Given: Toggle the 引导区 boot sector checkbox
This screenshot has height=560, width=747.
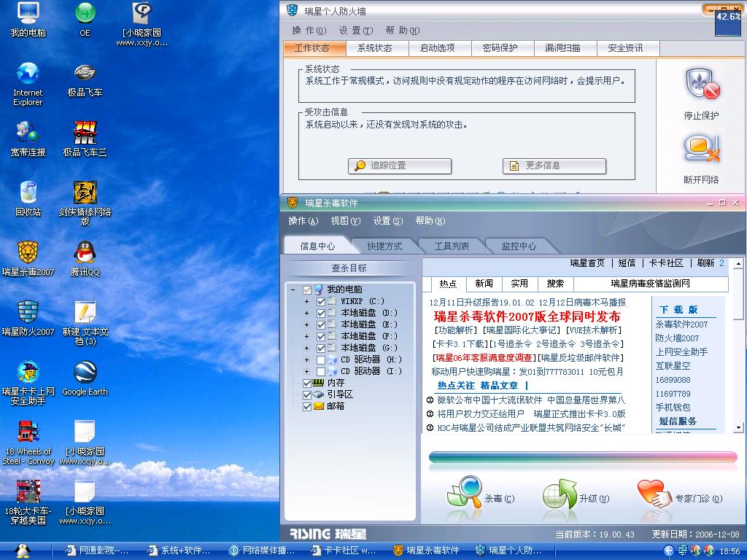Looking at the screenshot, I should tap(307, 394).
